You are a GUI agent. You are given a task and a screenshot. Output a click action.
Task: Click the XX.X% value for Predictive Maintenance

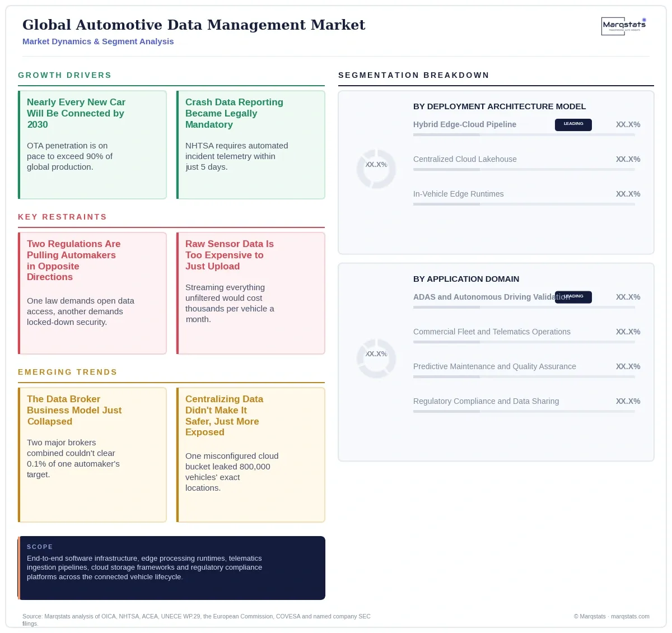(628, 366)
